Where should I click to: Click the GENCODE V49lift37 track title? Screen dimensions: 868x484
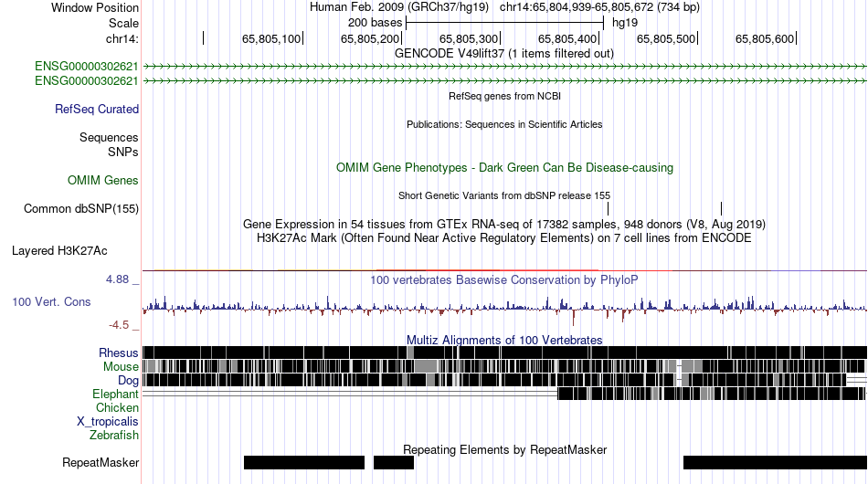tap(504, 54)
